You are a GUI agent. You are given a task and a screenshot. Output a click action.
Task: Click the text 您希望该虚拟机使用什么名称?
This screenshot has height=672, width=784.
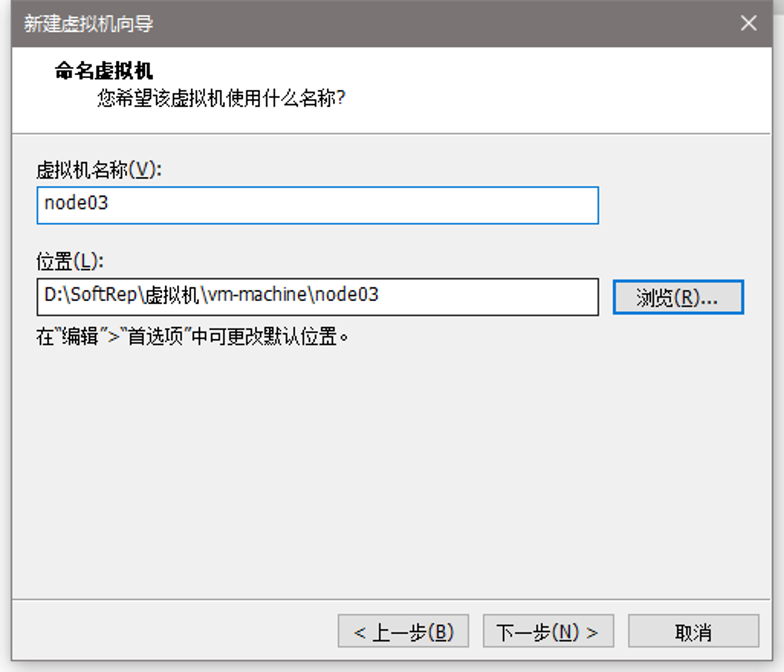(221, 98)
